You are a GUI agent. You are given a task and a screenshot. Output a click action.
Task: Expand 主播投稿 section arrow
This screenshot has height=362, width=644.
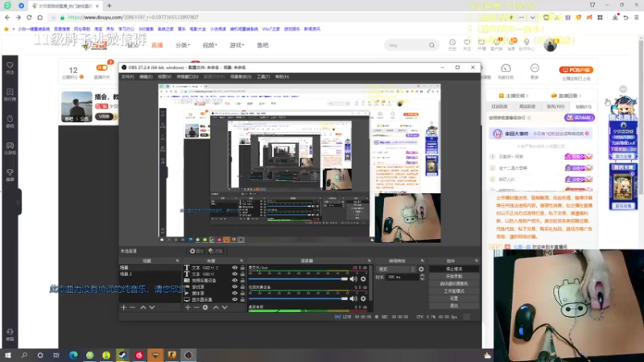pyautogui.click(x=527, y=96)
